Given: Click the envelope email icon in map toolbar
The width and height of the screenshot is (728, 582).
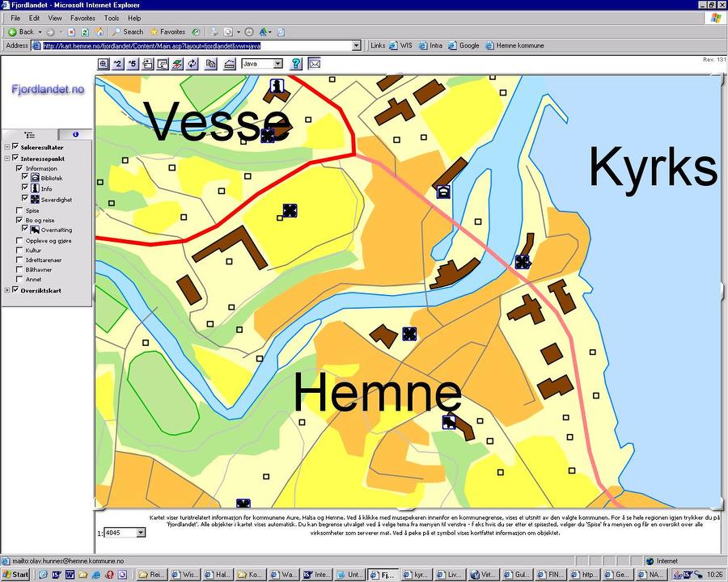Looking at the screenshot, I should pos(315,64).
